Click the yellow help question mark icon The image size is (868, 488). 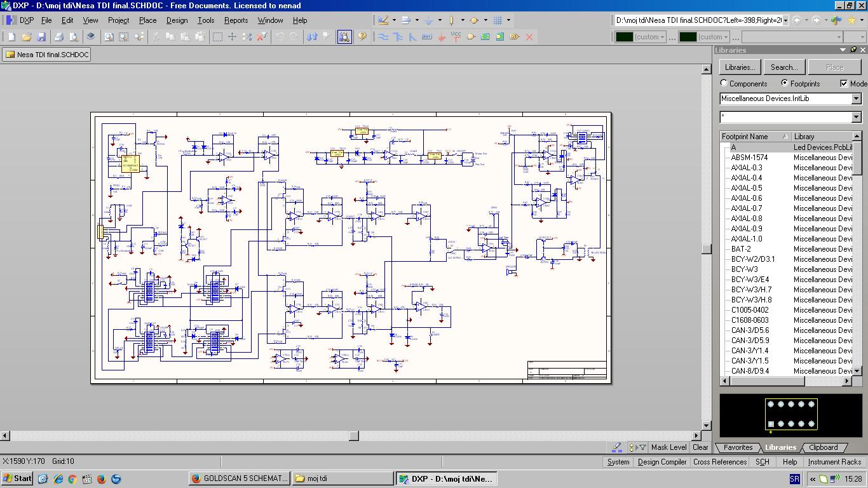click(x=362, y=37)
